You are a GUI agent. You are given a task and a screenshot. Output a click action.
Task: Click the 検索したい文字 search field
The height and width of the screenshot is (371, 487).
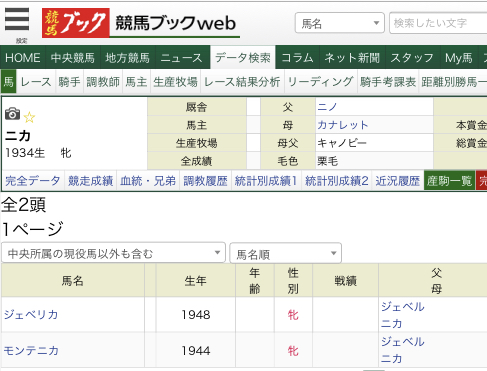coord(438,23)
